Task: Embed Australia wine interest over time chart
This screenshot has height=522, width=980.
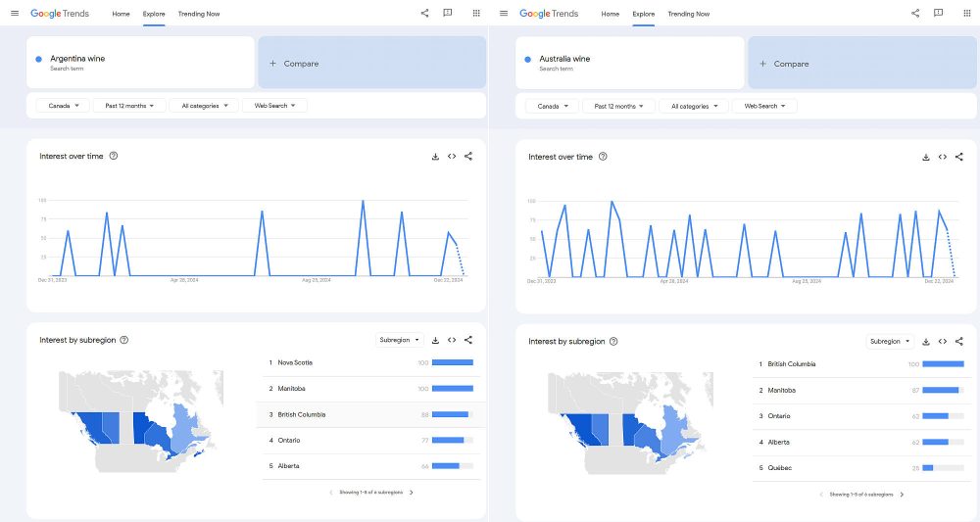Action: 943,158
